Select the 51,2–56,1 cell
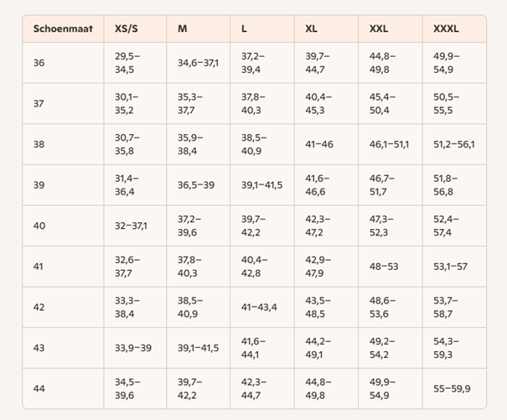 click(x=453, y=144)
